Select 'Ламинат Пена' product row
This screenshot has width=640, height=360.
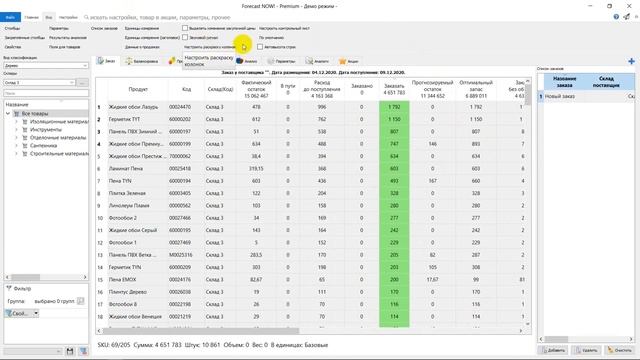click(x=311, y=169)
